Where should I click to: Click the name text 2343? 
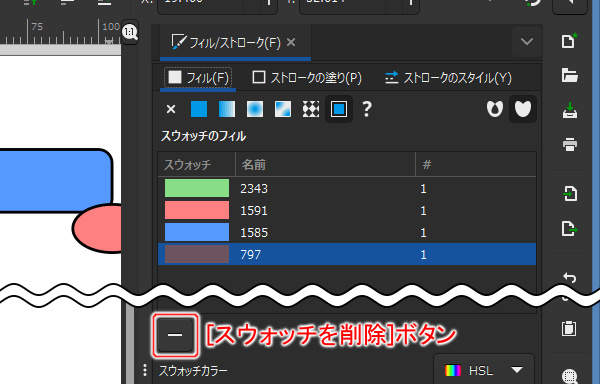254,189
